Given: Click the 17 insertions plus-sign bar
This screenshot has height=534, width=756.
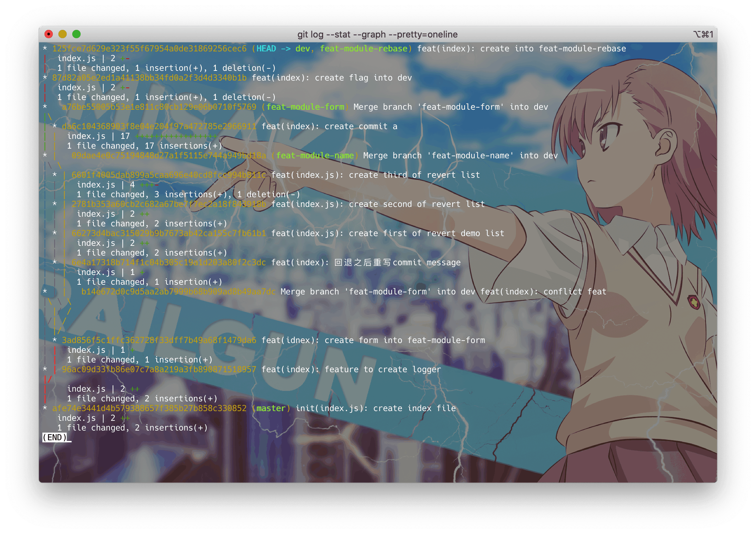Looking at the screenshot, I should point(176,136).
